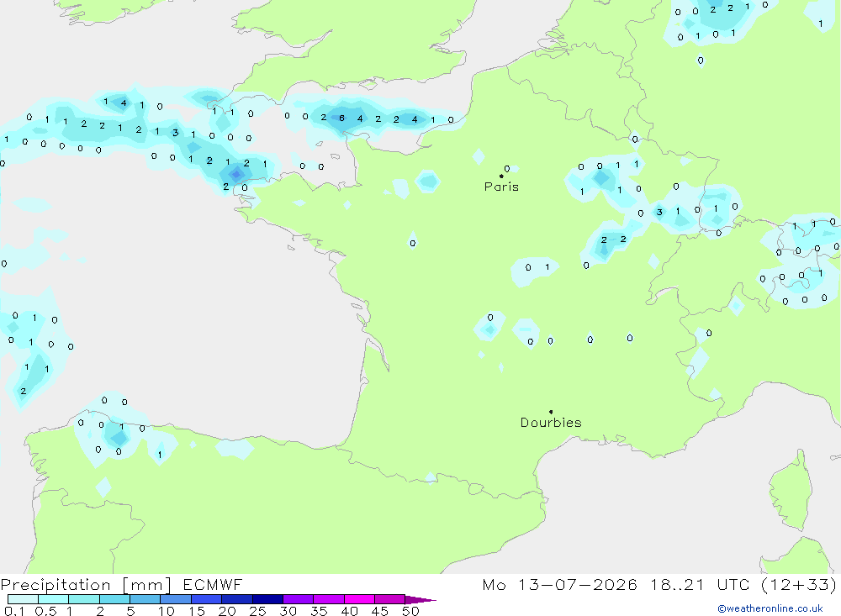Pick the 10–15 mm legend color swatch

click(x=176, y=599)
